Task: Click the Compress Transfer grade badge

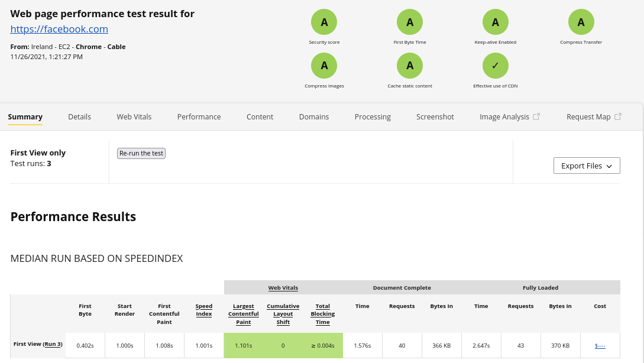Action: point(581,22)
